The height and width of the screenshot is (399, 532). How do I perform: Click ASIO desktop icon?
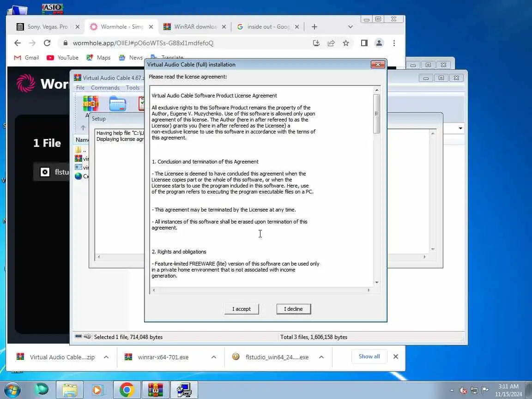pyautogui.click(x=52, y=8)
